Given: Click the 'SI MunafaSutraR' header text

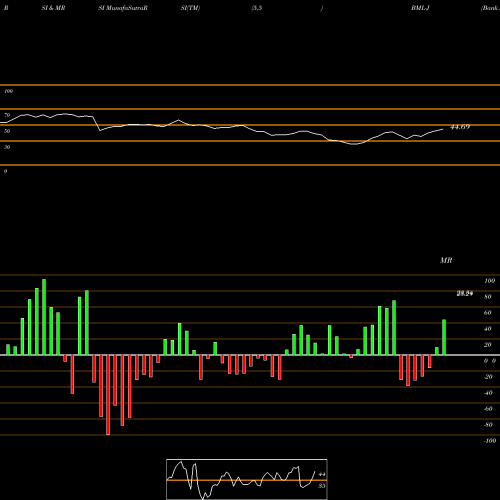Looking at the screenshot, I should click(x=123, y=8).
